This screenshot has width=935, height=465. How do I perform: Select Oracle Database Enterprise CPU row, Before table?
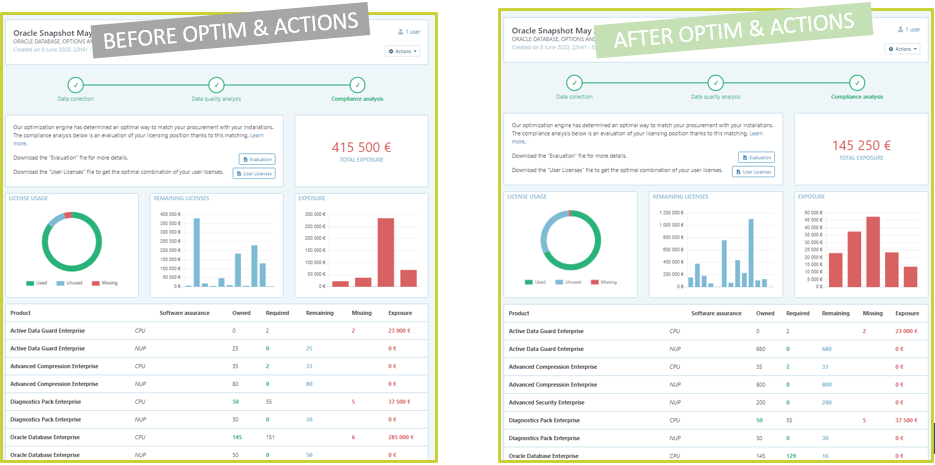[x=216, y=437]
